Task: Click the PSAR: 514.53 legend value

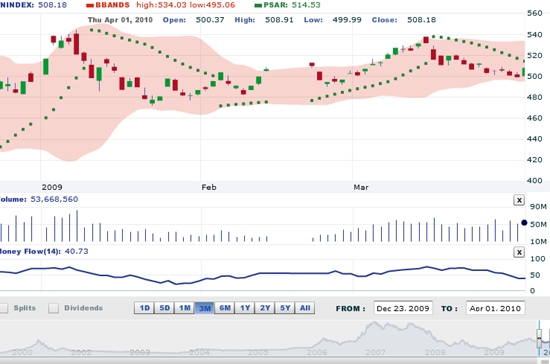Action: [x=292, y=5]
